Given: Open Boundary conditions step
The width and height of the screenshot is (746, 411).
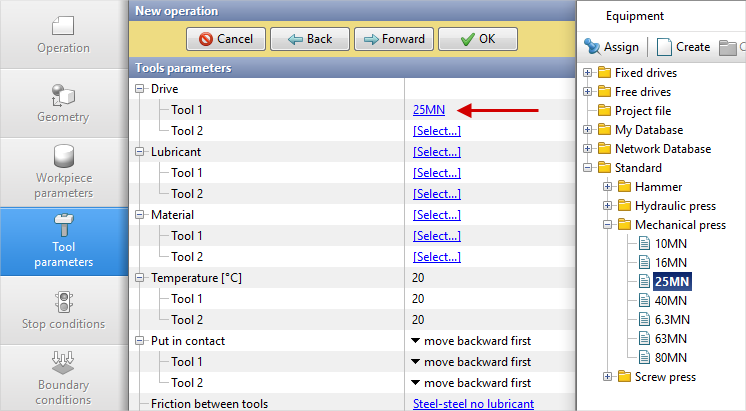Looking at the screenshot, I should (x=63, y=378).
